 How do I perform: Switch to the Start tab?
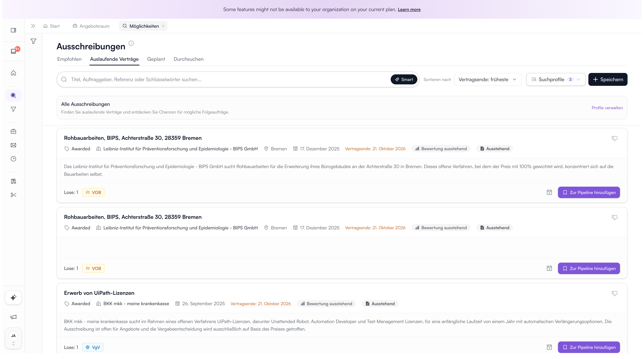52,26
